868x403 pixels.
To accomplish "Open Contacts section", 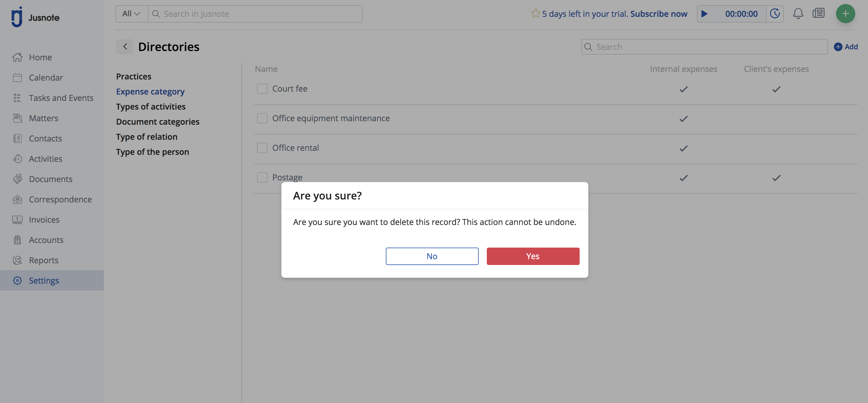I will coord(45,138).
